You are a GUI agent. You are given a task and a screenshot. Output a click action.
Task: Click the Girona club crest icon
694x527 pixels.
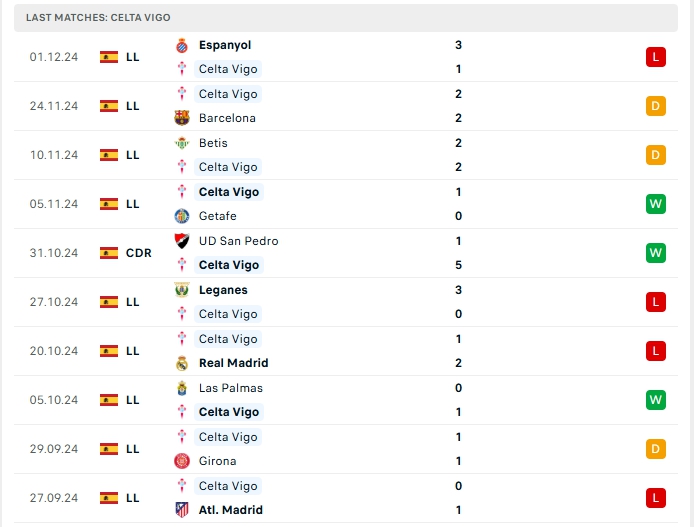(x=182, y=461)
